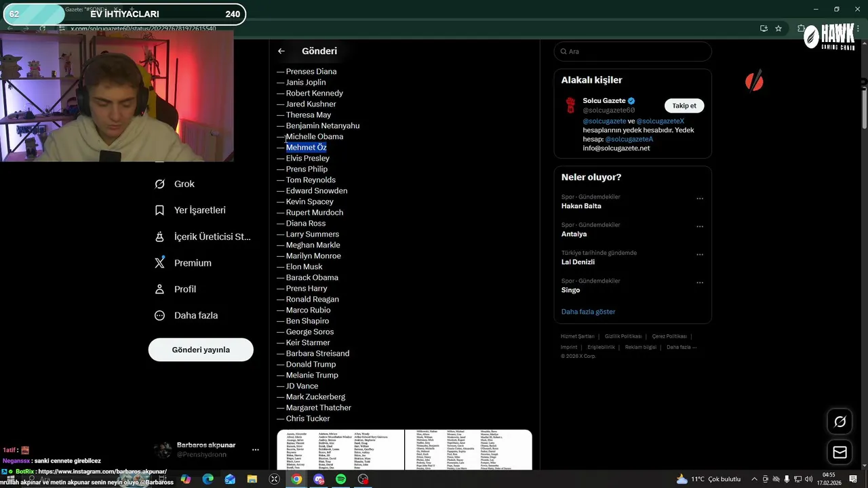Open Discord from taskbar
868x488 pixels.
pos(319,479)
